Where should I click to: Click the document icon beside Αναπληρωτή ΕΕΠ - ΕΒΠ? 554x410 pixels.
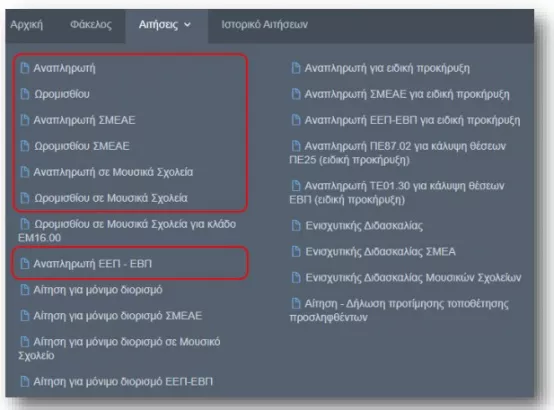pos(25,263)
